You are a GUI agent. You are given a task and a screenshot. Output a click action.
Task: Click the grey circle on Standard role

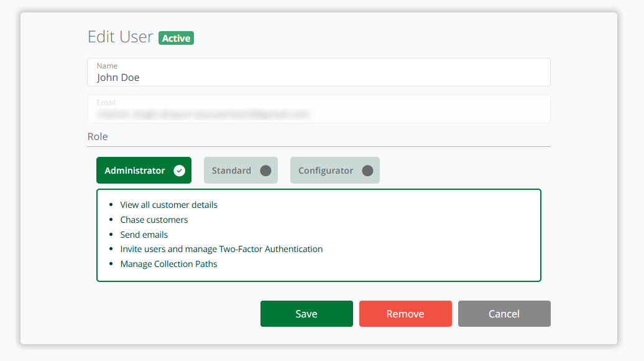[265, 171]
